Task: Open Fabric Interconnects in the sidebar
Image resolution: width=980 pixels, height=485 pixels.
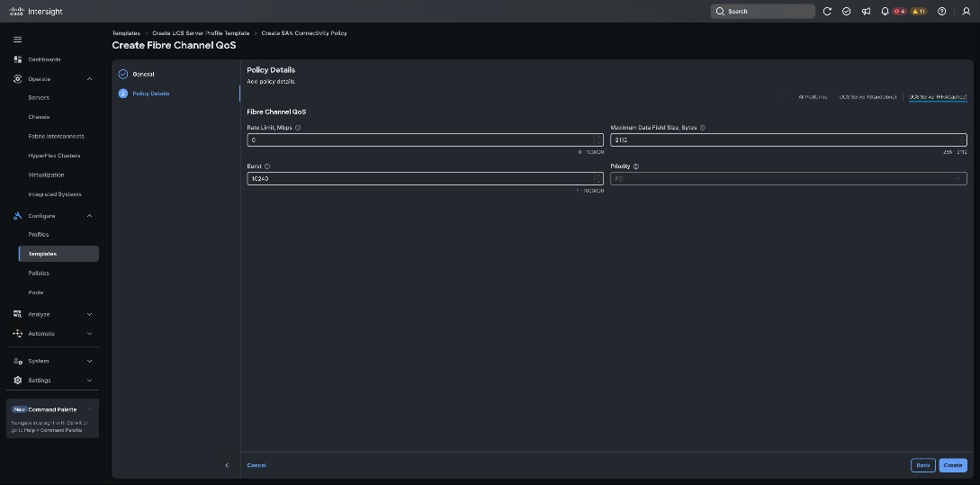Action: click(57, 136)
